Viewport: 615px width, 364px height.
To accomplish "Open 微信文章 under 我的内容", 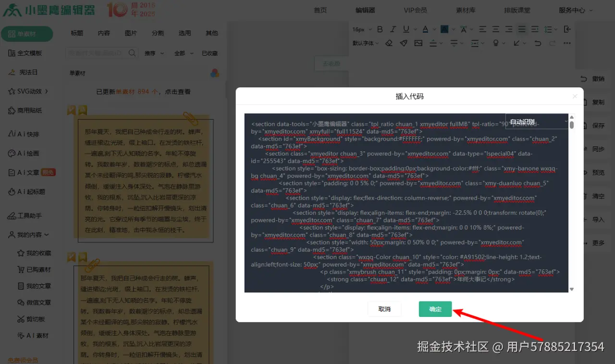I will point(34,303).
